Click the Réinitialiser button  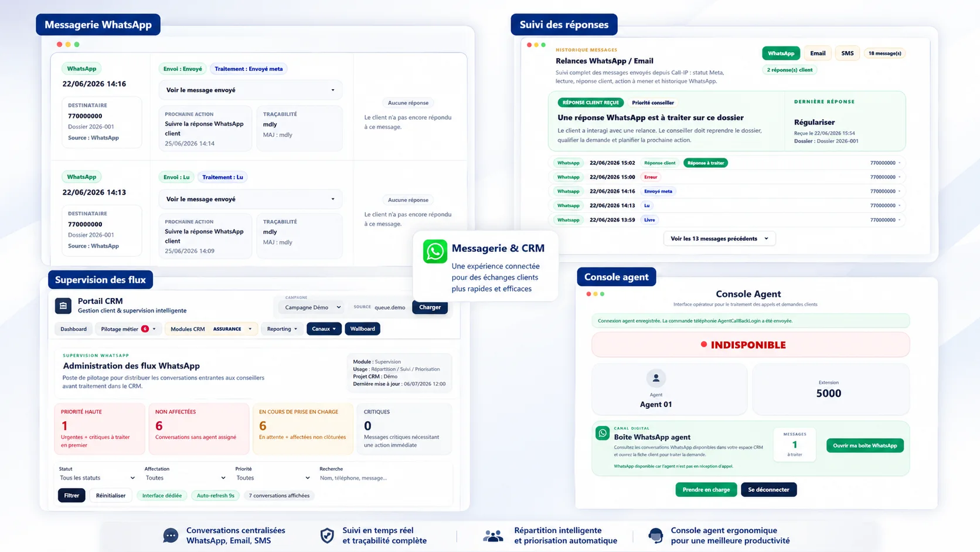[x=111, y=496]
